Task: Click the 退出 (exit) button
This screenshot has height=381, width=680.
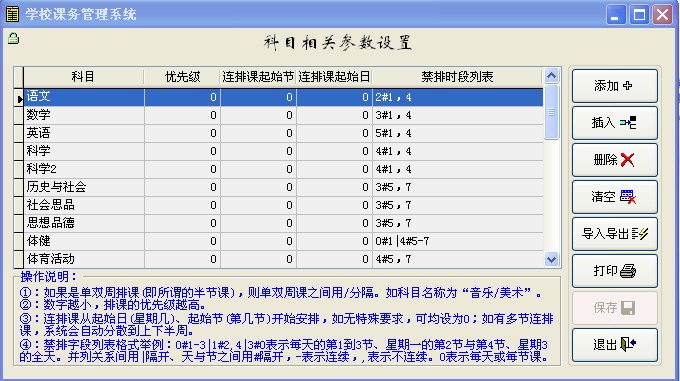Action: (x=615, y=345)
